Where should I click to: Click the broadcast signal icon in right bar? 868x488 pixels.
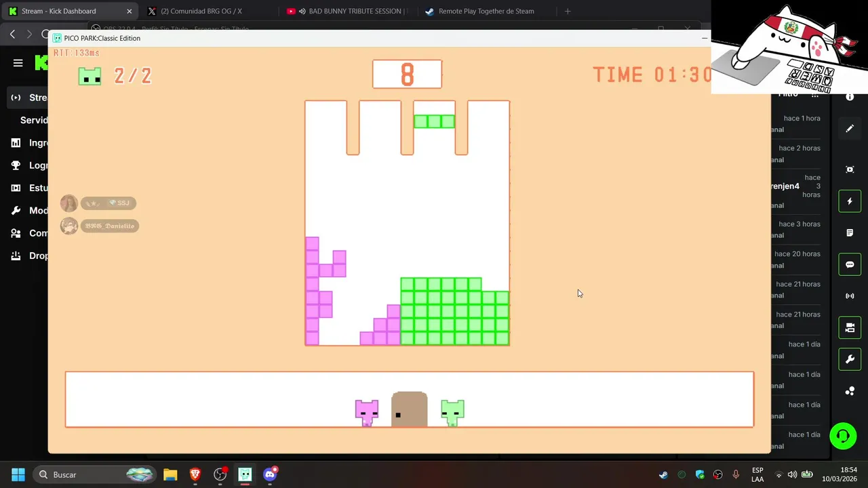[850, 296]
